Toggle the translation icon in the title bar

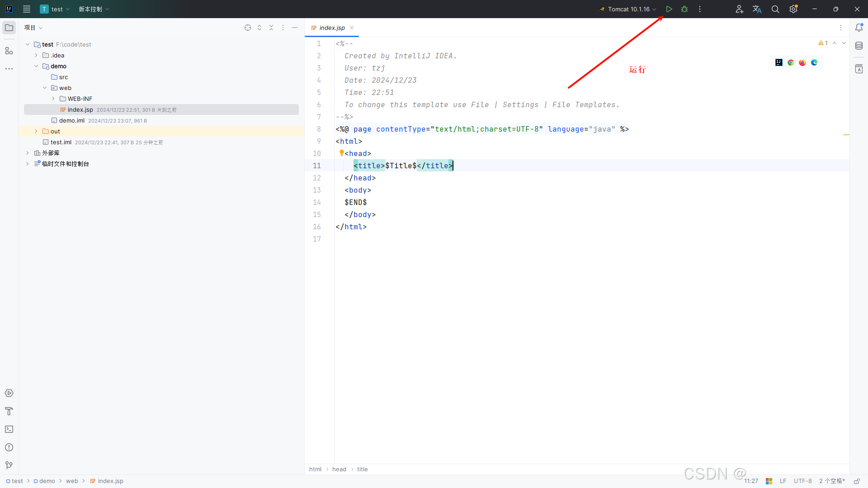point(757,9)
